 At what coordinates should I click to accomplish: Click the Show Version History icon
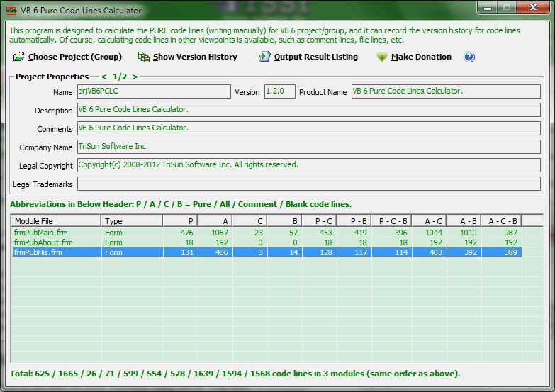(x=144, y=57)
